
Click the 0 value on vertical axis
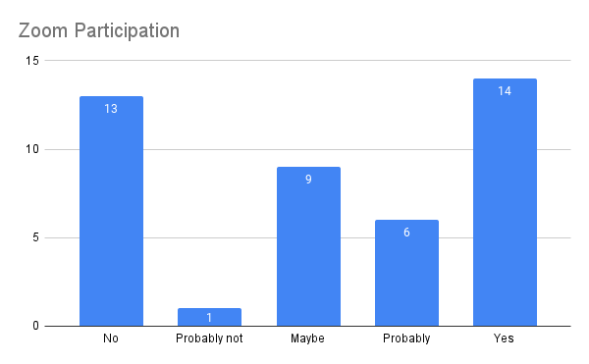point(35,326)
